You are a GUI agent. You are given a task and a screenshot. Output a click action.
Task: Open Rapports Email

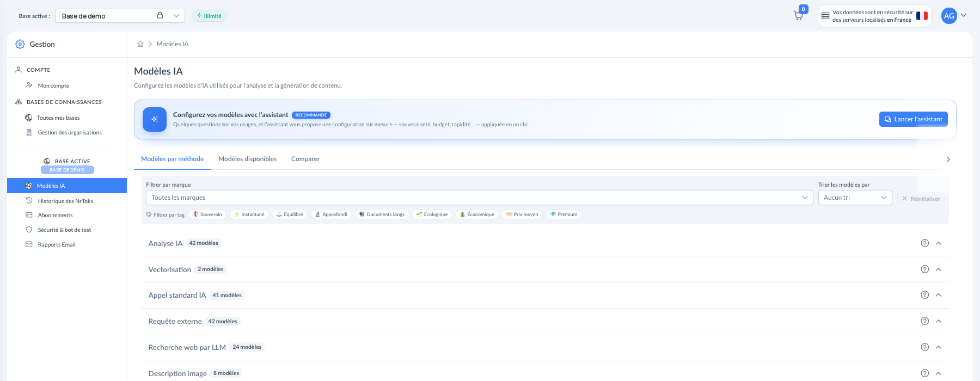(x=57, y=244)
